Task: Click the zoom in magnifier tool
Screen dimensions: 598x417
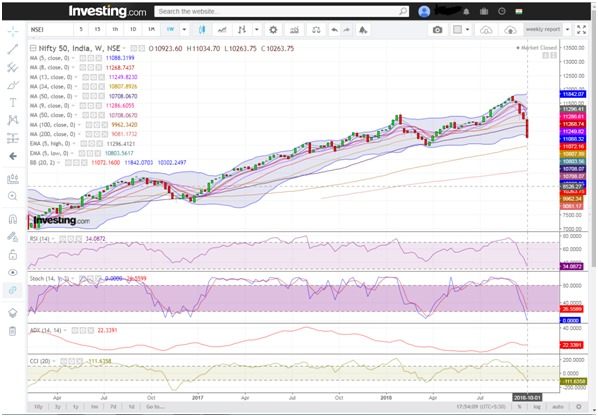Action: [x=13, y=196]
